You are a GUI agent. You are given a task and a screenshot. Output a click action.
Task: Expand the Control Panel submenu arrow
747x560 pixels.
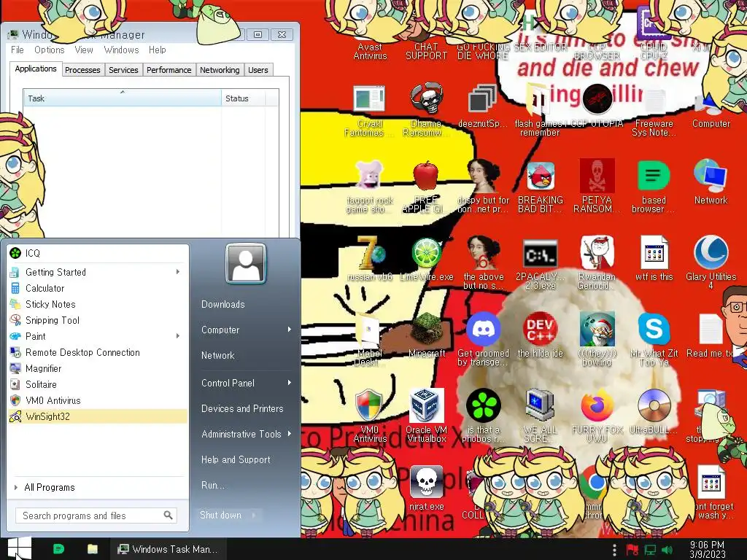[x=289, y=383]
